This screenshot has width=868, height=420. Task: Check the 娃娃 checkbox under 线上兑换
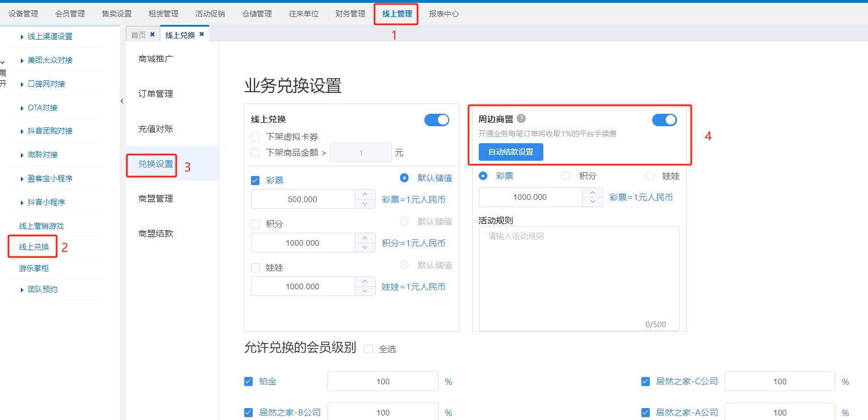[x=256, y=268]
